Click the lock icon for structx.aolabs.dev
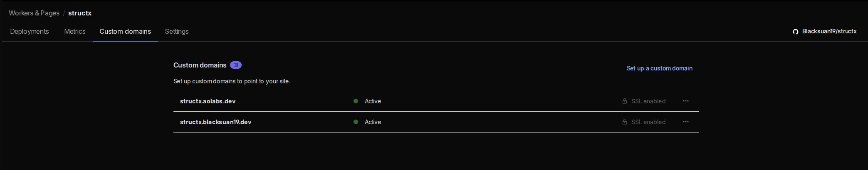 click(x=624, y=101)
